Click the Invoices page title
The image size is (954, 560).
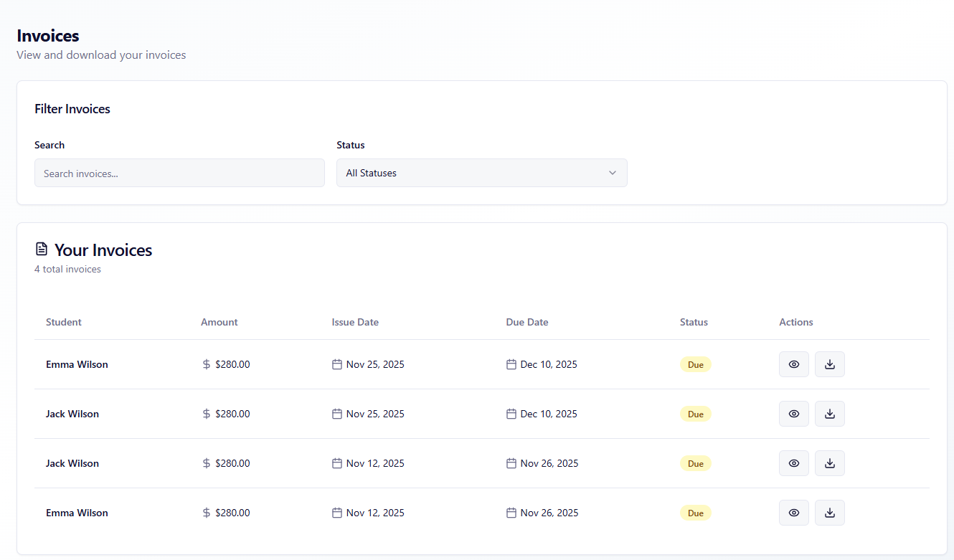pyautogui.click(x=47, y=35)
